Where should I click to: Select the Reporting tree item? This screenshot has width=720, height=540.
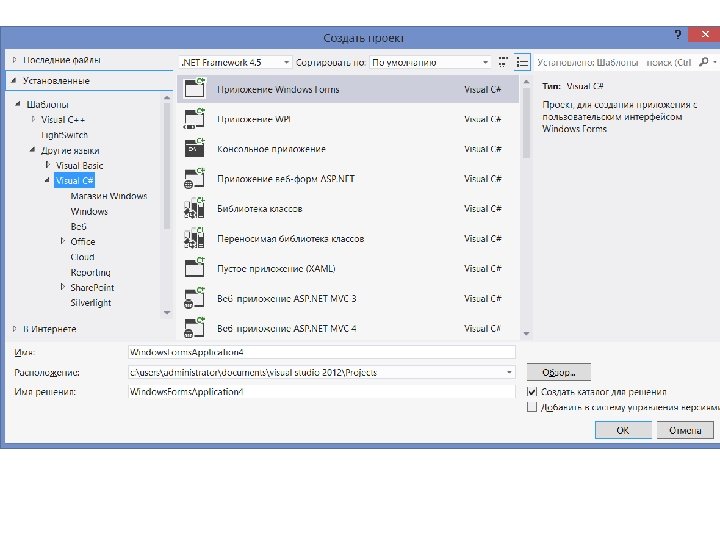(90, 272)
